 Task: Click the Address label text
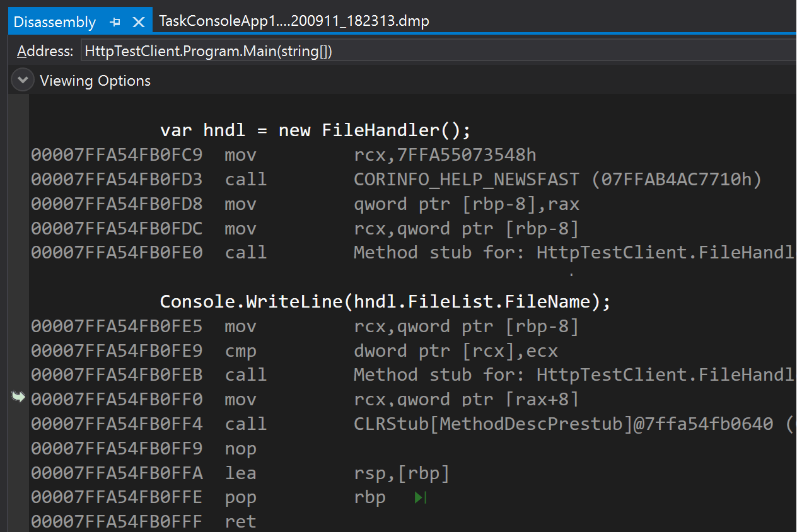click(x=44, y=50)
